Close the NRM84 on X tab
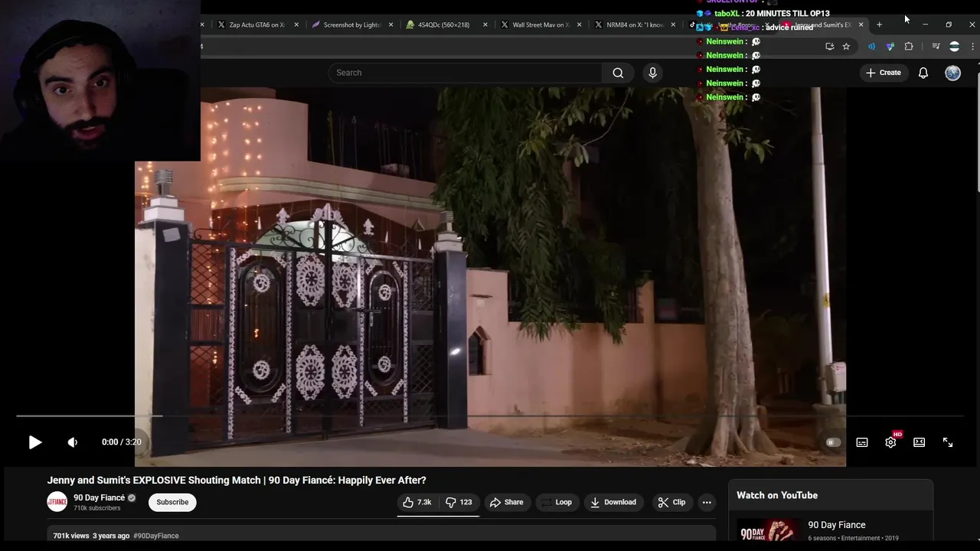Image resolution: width=980 pixels, height=551 pixels. click(673, 24)
